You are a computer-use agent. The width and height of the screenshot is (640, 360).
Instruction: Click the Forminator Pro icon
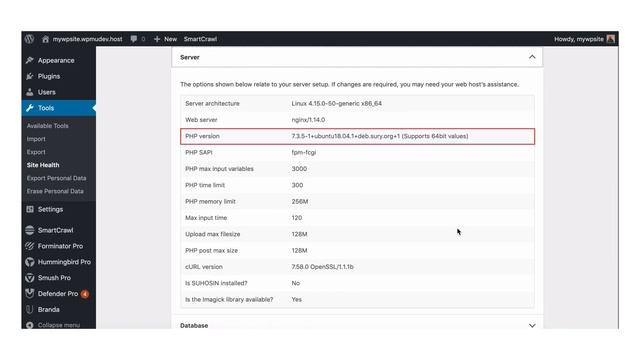[x=29, y=246]
